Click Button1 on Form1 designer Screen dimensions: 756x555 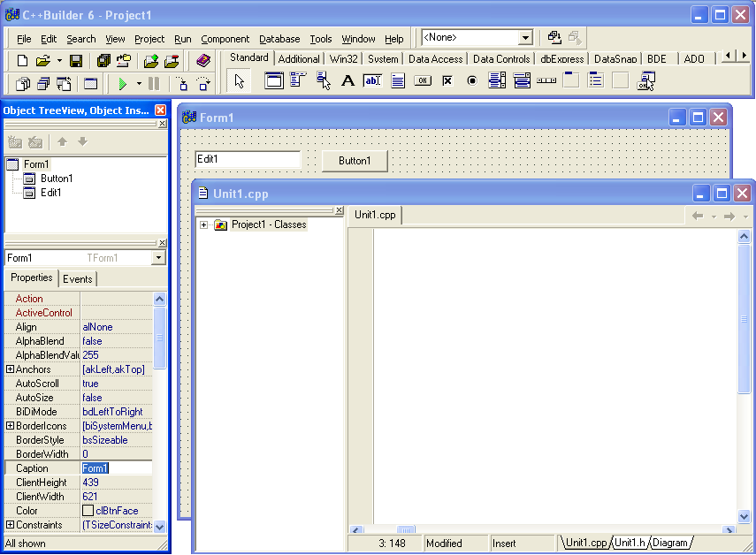(x=355, y=161)
